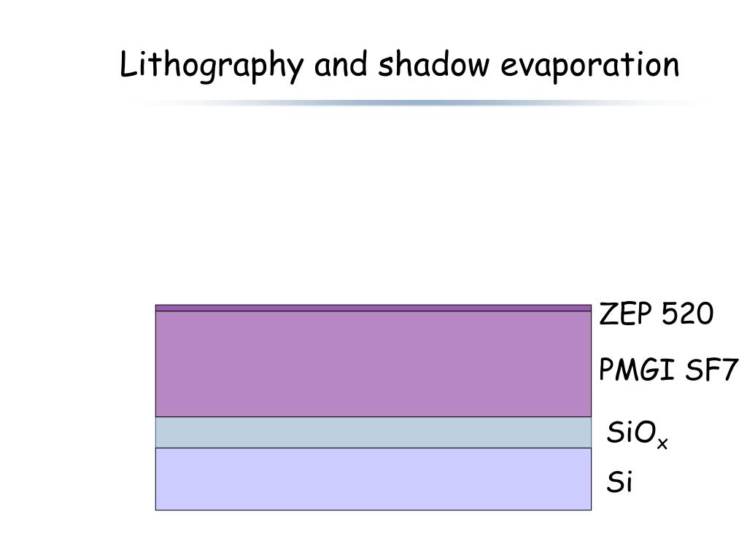Click the boundary line between SiOx and Si
The height and width of the screenshot is (560, 747).
coord(373,448)
